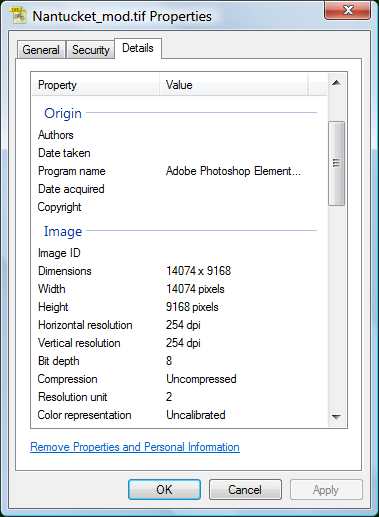Viewport: 379px width, 517px height.
Task: Switch to the General tab
Action: point(41,50)
